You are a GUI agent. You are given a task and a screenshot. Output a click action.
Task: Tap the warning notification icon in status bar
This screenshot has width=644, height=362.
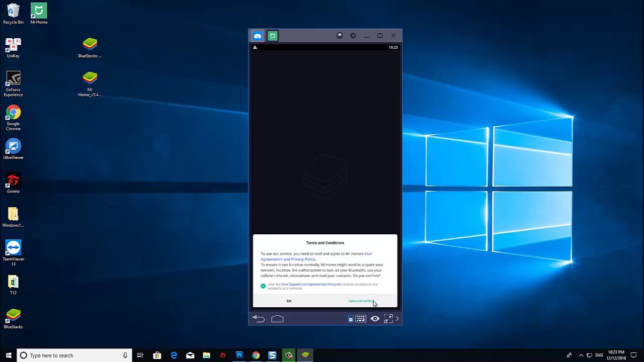point(255,47)
